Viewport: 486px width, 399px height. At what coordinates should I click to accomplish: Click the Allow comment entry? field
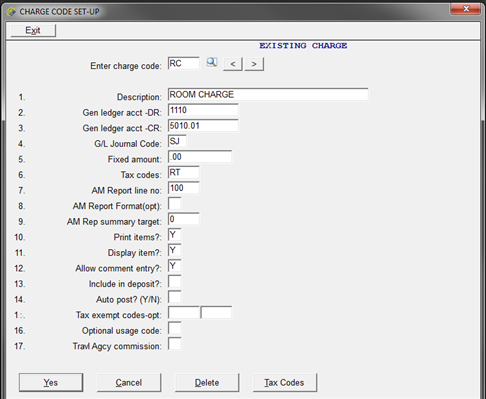coord(175,266)
